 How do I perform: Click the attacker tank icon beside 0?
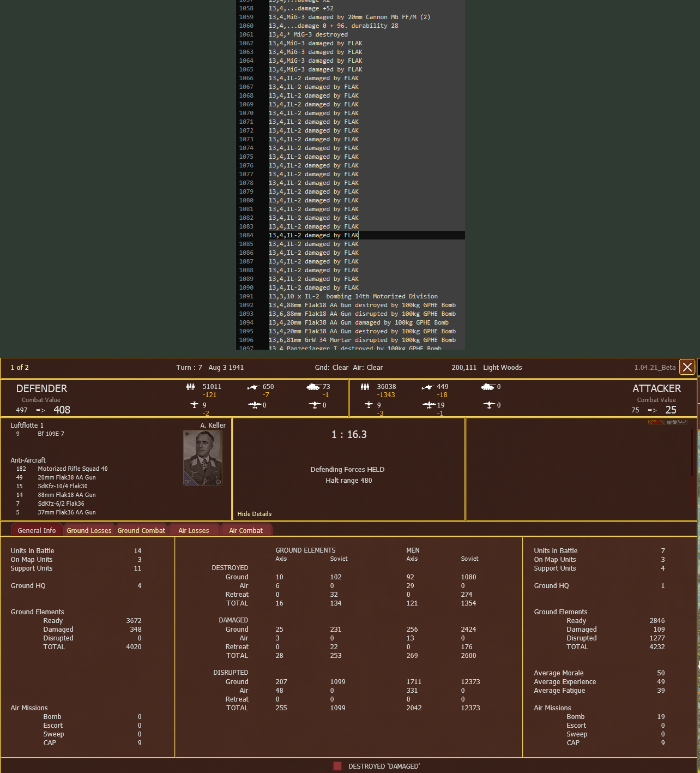coord(488,387)
